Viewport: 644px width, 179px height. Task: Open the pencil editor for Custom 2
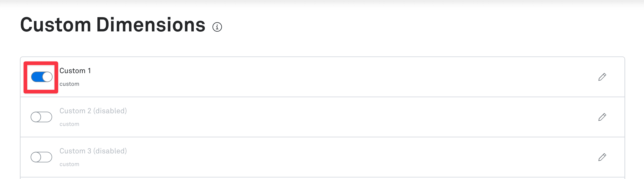(x=602, y=117)
